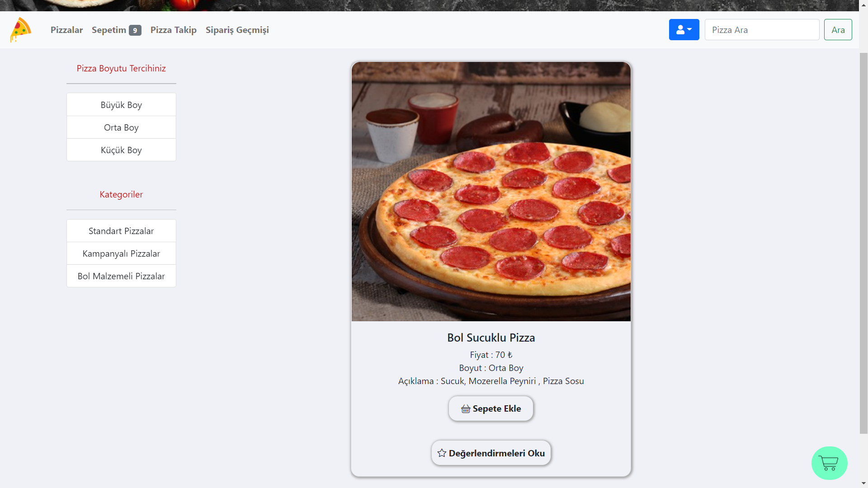Screen dimensions: 868x488
Task: Open the user account dropdown
Action: pos(684,30)
